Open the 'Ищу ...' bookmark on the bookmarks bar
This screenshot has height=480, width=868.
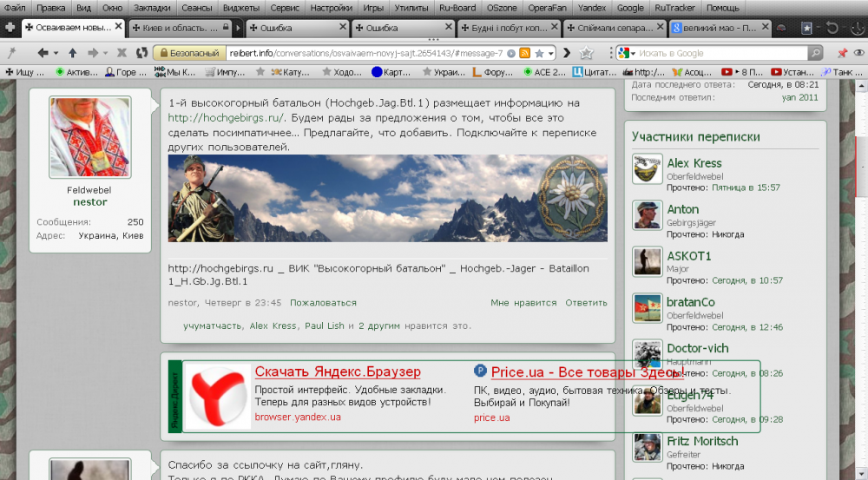[24, 72]
